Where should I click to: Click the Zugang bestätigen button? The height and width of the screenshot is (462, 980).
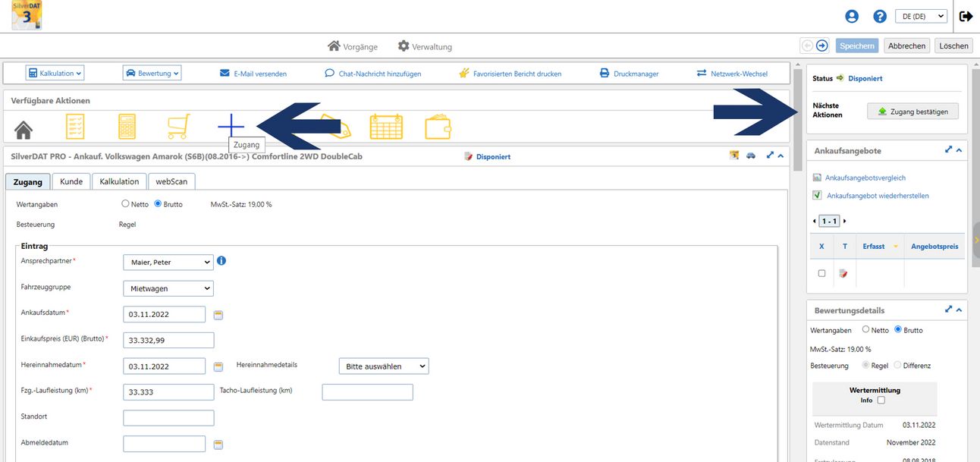[x=912, y=112]
